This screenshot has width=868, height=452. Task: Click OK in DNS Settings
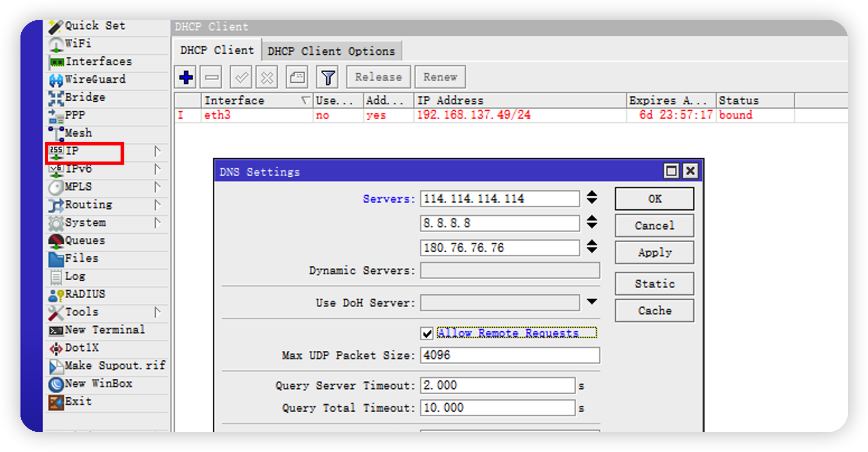655,199
